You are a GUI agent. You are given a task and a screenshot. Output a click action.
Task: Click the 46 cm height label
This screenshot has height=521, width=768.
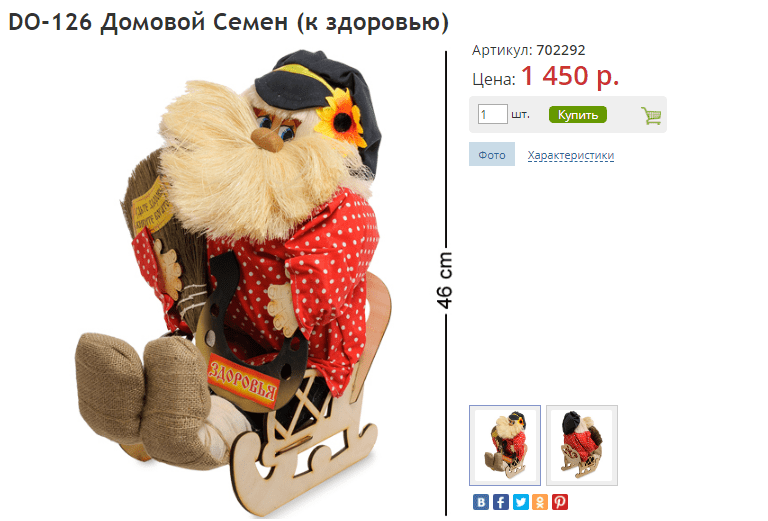tap(444, 280)
